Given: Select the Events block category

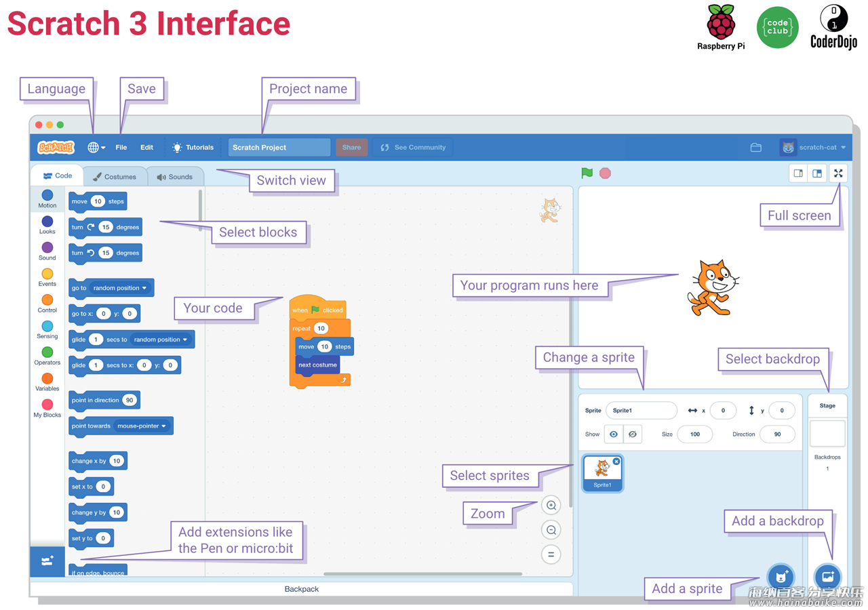Looking at the screenshot, I should click(47, 278).
